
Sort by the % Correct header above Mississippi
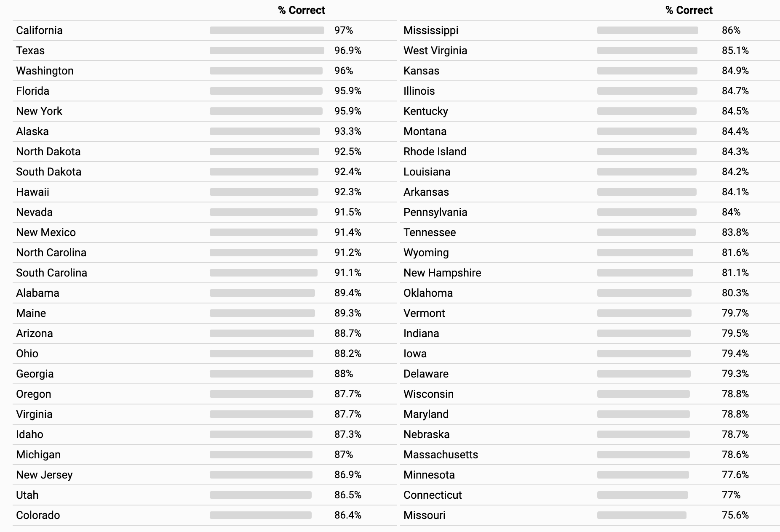(689, 11)
